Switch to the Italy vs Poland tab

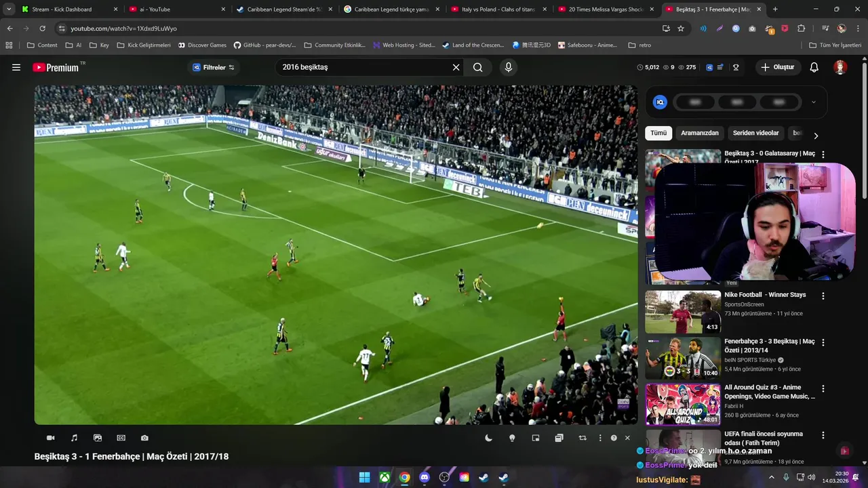[498, 9]
